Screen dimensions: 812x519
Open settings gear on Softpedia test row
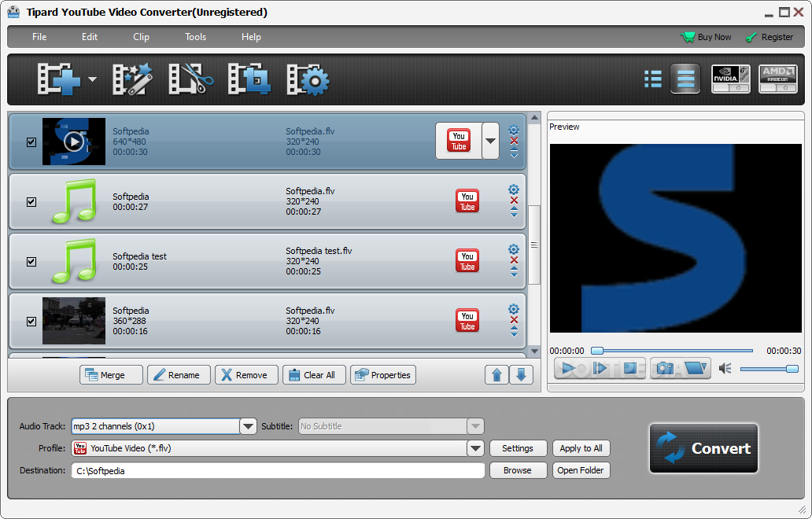click(514, 249)
